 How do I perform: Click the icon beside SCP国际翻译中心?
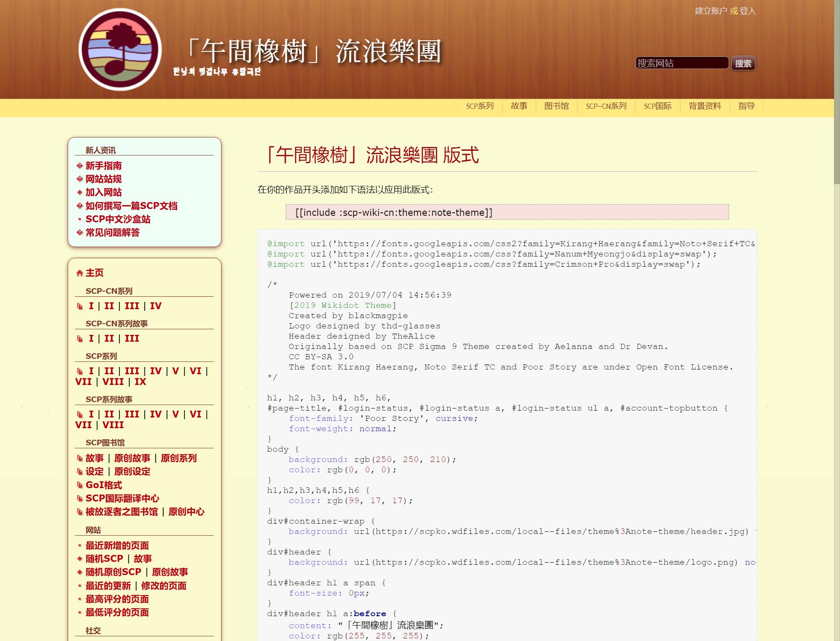pos(80,498)
